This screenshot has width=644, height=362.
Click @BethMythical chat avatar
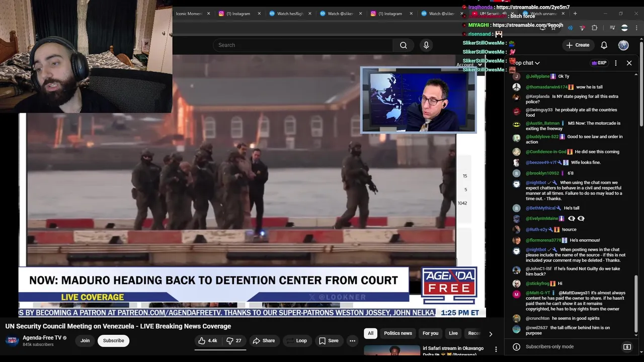pos(516,208)
